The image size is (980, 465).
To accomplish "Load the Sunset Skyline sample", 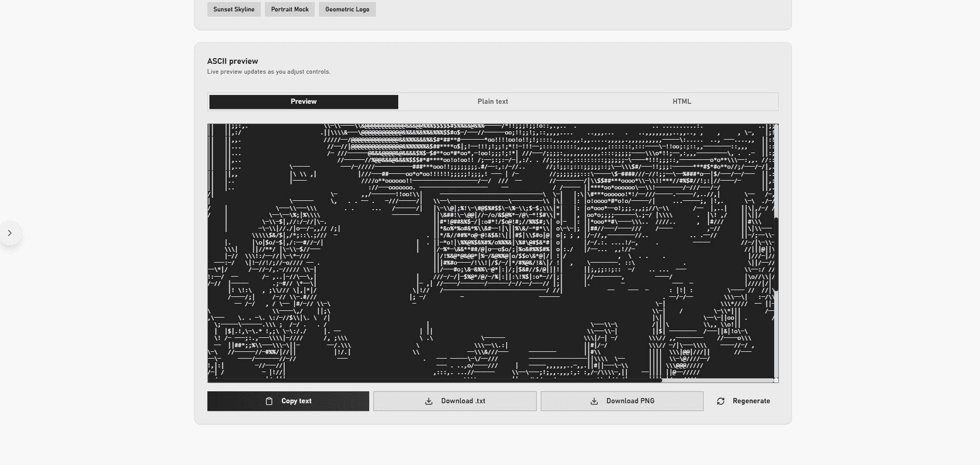I will (x=234, y=9).
